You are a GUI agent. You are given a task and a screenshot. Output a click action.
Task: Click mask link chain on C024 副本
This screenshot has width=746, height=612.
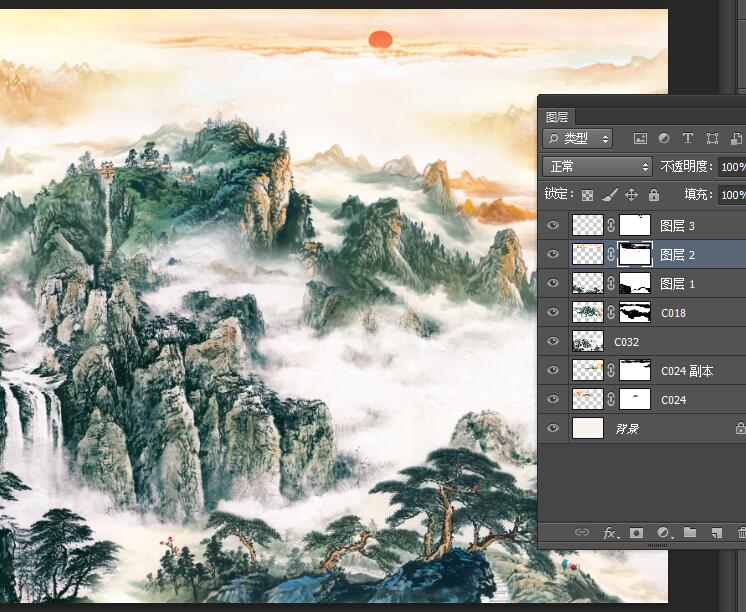click(x=611, y=370)
